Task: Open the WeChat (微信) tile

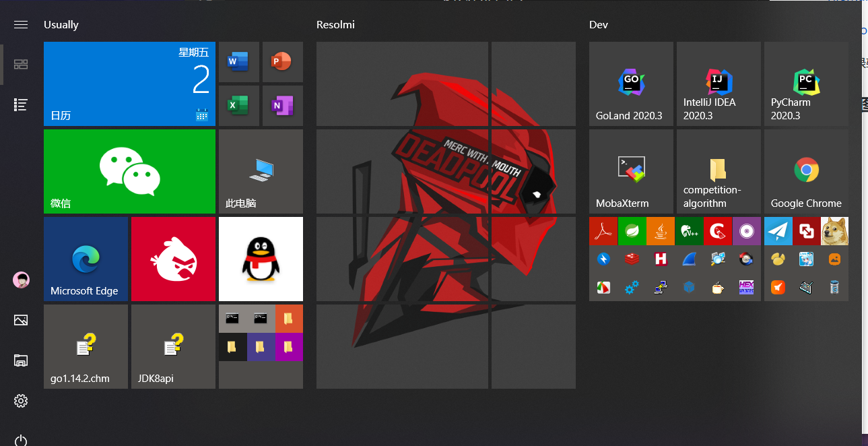Action: pyautogui.click(x=129, y=171)
